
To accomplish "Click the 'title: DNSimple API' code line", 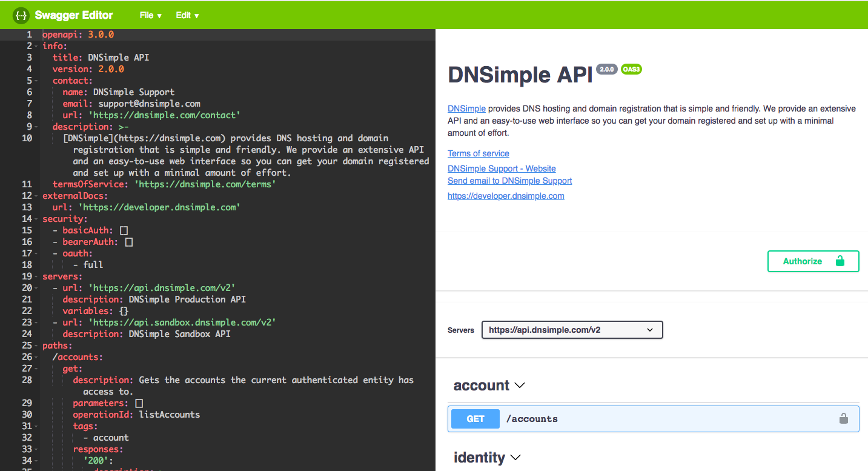I will [101, 58].
